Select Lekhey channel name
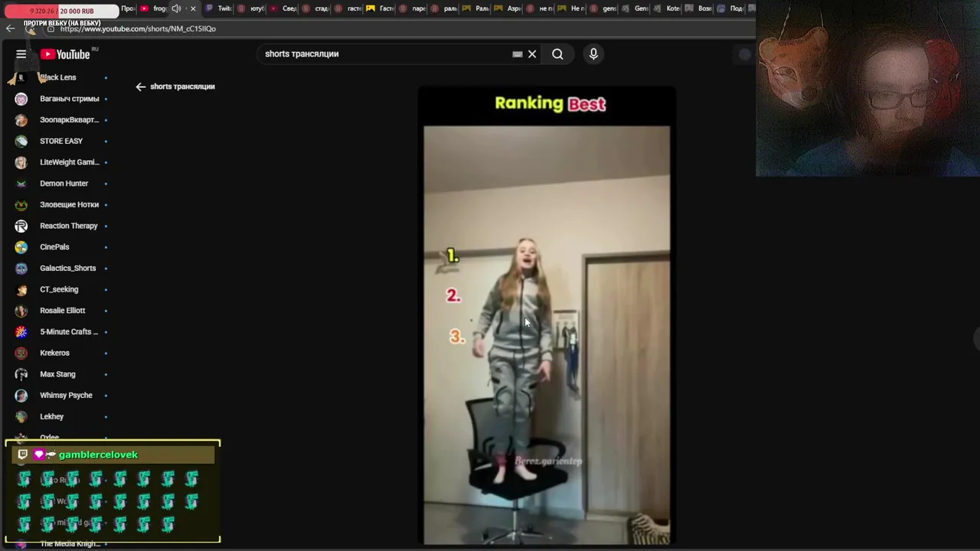The width and height of the screenshot is (980, 551). click(x=51, y=416)
